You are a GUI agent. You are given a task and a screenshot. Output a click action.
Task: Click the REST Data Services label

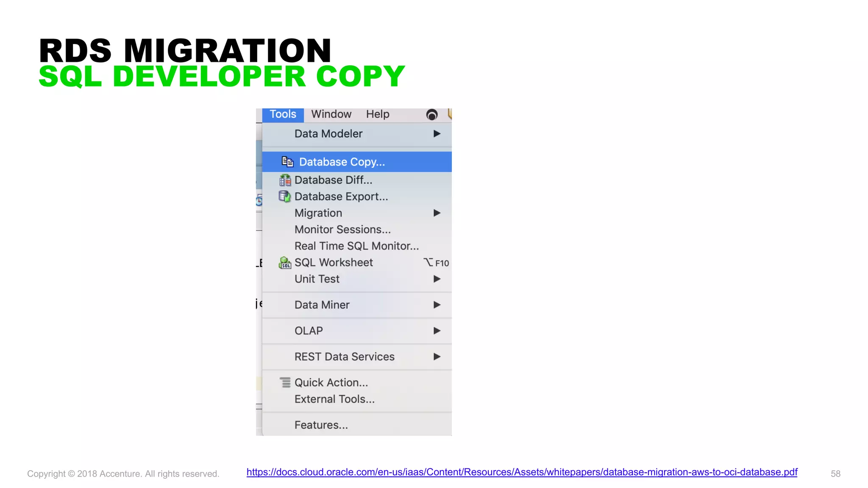pos(345,357)
